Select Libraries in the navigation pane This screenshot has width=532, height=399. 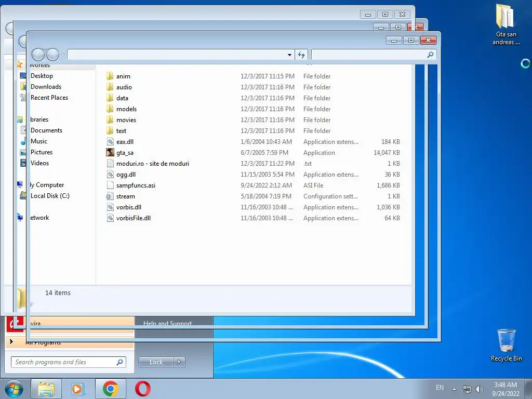(39, 119)
